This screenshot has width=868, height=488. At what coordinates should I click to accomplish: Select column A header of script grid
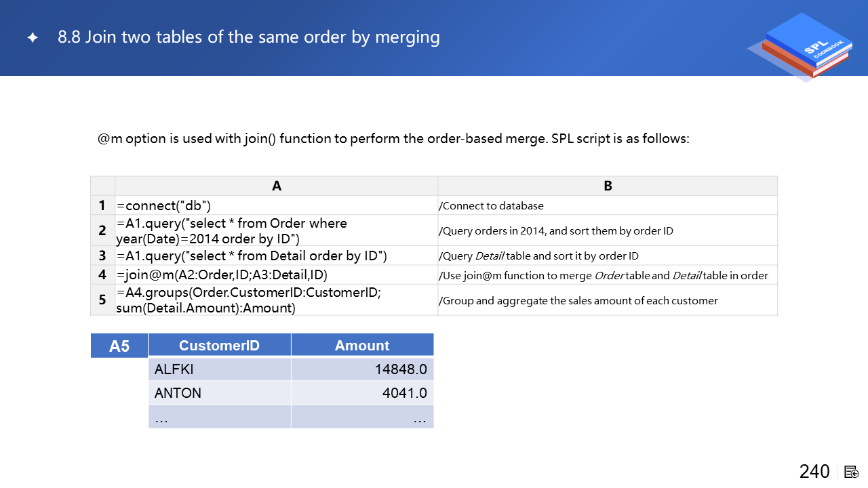click(x=277, y=186)
